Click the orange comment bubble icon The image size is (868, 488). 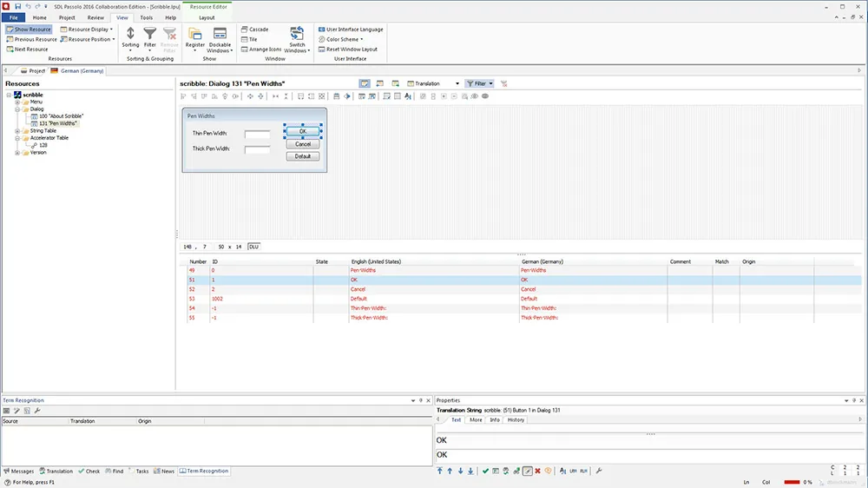pyautogui.click(x=548, y=471)
